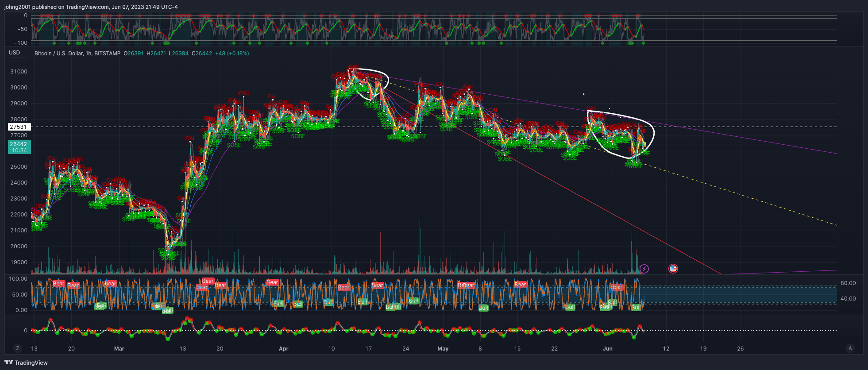
Task: Click the 28000 price axis label
Action: (x=19, y=119)
